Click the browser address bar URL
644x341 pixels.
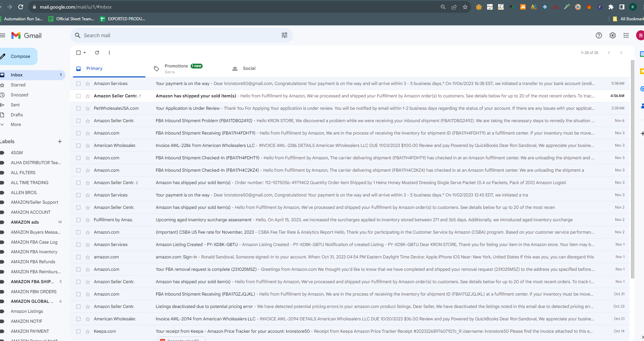(x=76, y=7)
